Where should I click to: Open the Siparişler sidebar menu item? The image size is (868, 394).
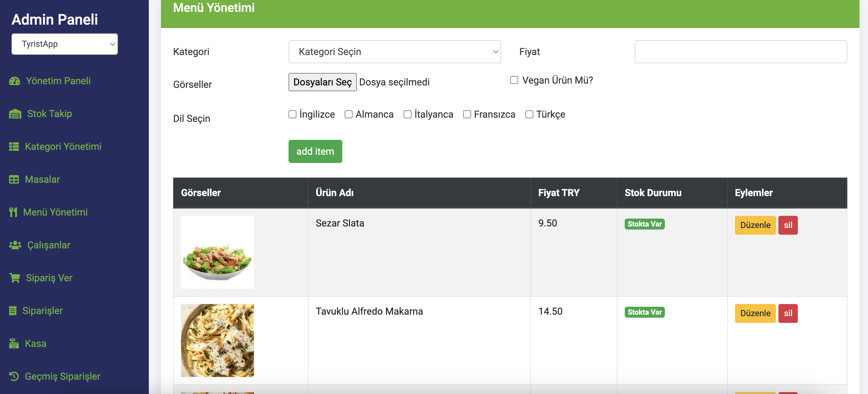pyautogui.click(x=43, y=311)
